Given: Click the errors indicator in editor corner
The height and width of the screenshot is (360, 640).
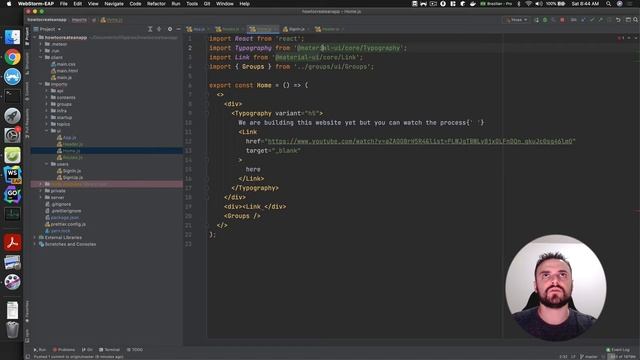Looking at the screenshot, I should [x=620, y=38].
